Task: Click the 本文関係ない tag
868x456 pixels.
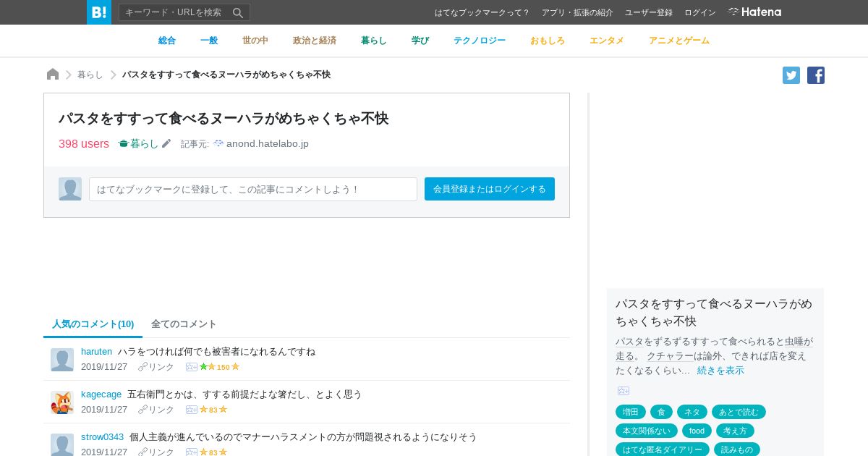Action: pos(647,431)
